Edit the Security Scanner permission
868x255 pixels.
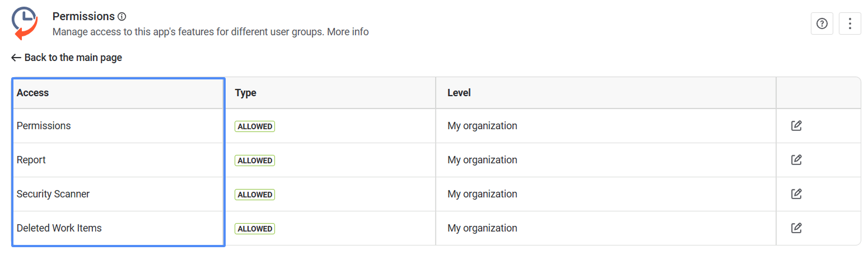(796, 194)
